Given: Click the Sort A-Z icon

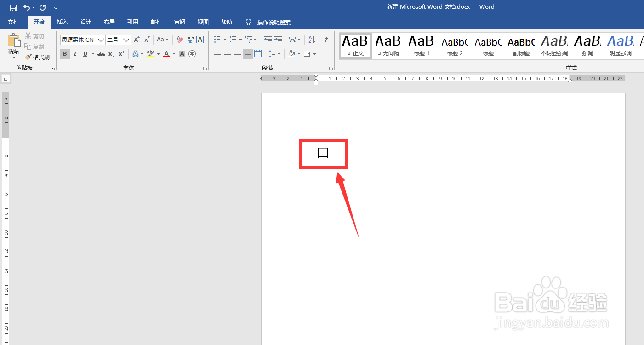Looking at the screenshot, I should pos(312,40).
